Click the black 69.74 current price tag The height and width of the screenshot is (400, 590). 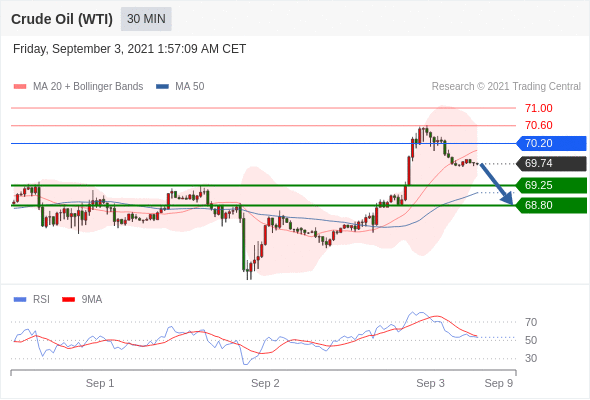(x=551, y=164)
